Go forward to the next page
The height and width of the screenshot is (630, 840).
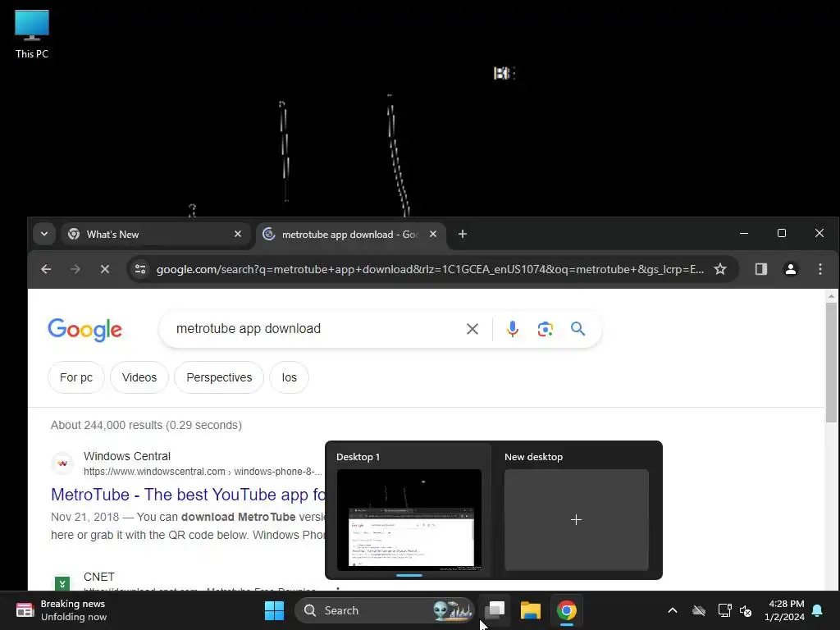[x=75, y=269]
